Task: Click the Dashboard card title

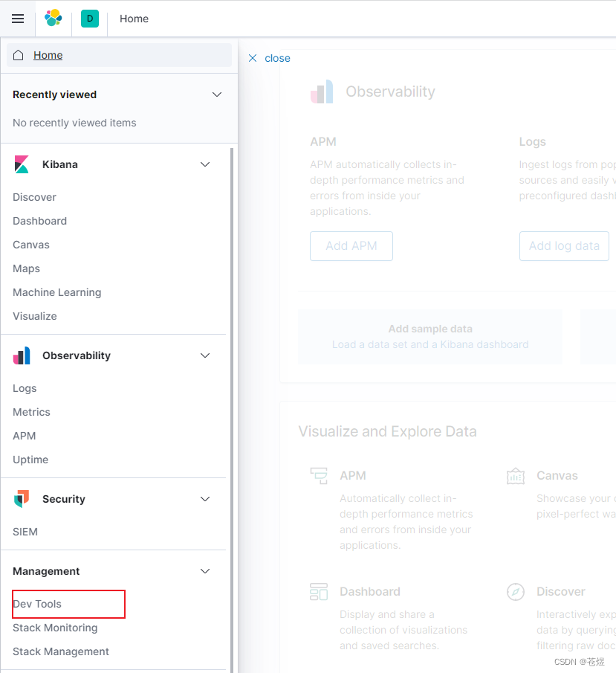Action: tap(370, 591)
